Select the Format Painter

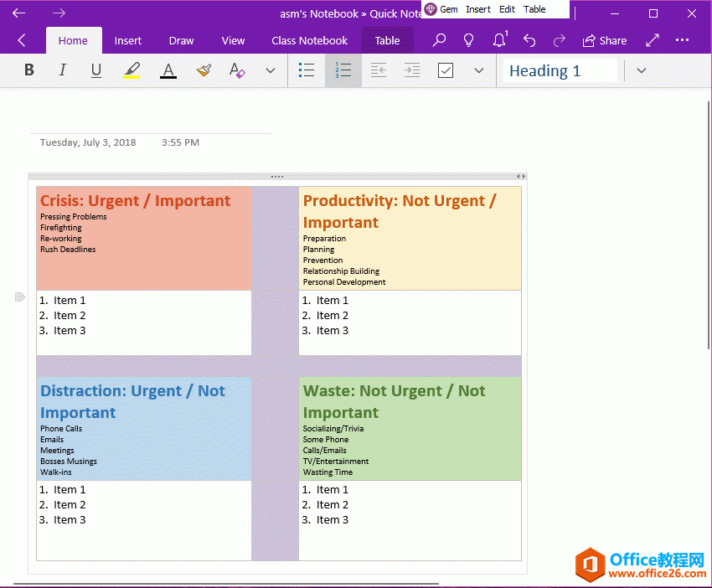tap(203, 70)
